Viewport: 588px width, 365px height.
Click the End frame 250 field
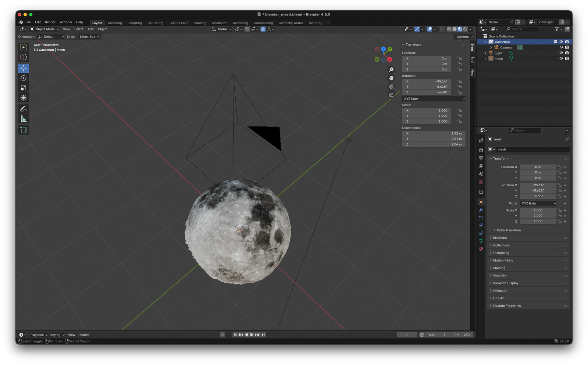click(x=462, y=335)
